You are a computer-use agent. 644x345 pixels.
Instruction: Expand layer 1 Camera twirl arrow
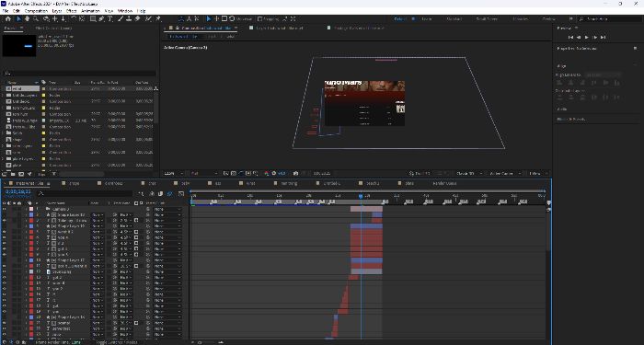27,209
